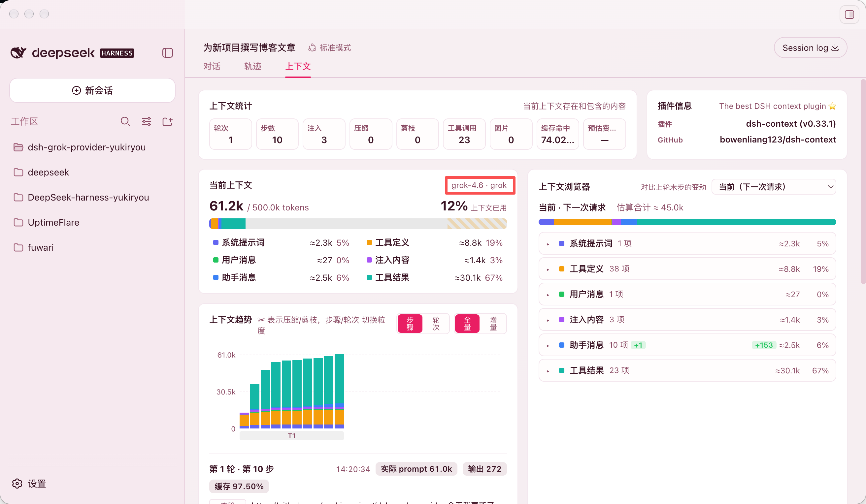This screenshot has width=866, height=504.
Task: Click the T1 round marker under chart
Action: 292,436
